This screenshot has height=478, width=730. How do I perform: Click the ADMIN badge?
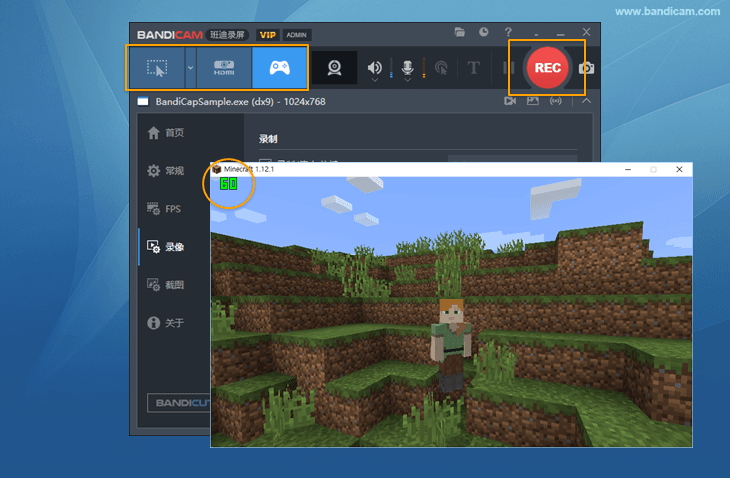(297, 35)
